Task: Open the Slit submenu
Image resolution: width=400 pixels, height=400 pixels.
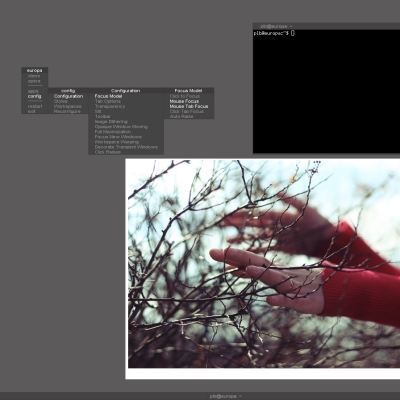Action: 126,111
